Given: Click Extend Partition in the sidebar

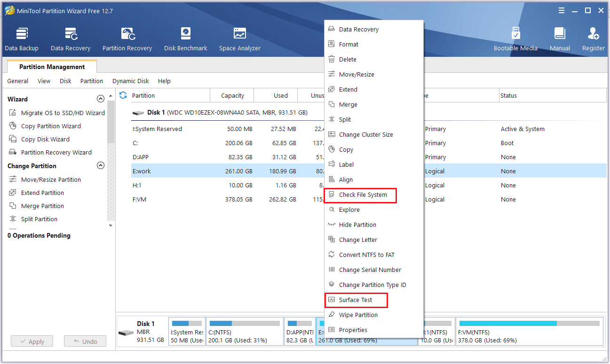Looking at the screenshot, I should tap(36, 193).
